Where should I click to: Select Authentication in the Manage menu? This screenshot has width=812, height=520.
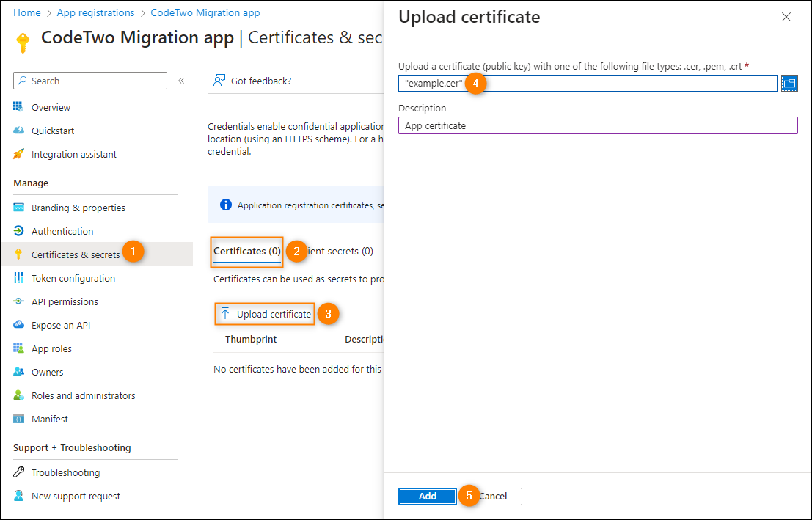[x=62, y=231]
